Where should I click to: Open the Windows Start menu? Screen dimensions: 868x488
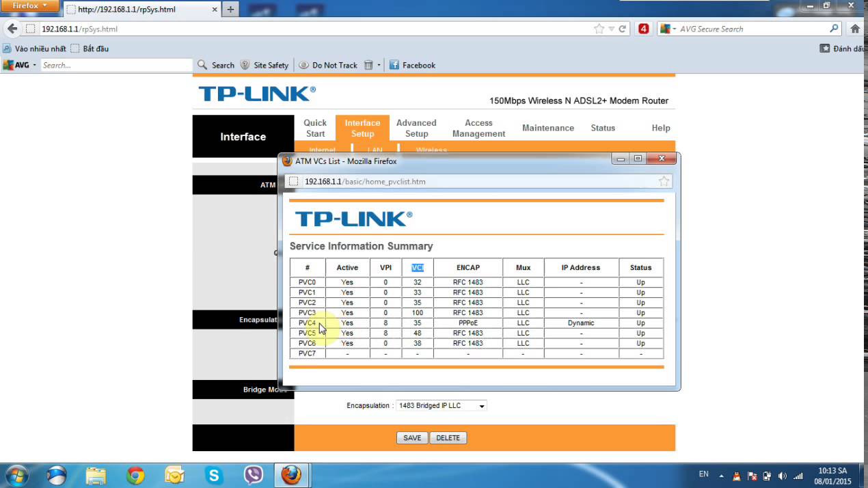[16, 475]
